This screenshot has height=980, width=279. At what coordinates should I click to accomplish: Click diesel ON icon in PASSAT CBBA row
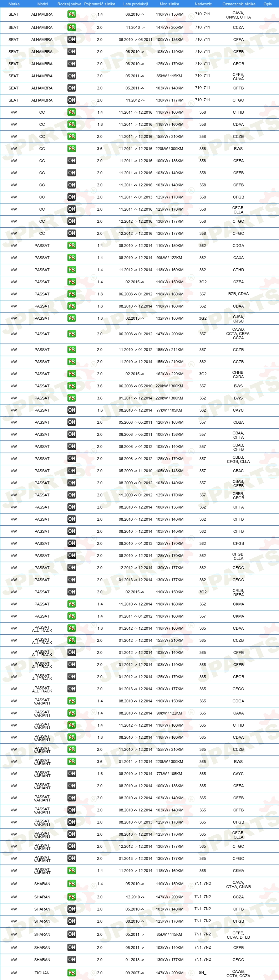72,422
